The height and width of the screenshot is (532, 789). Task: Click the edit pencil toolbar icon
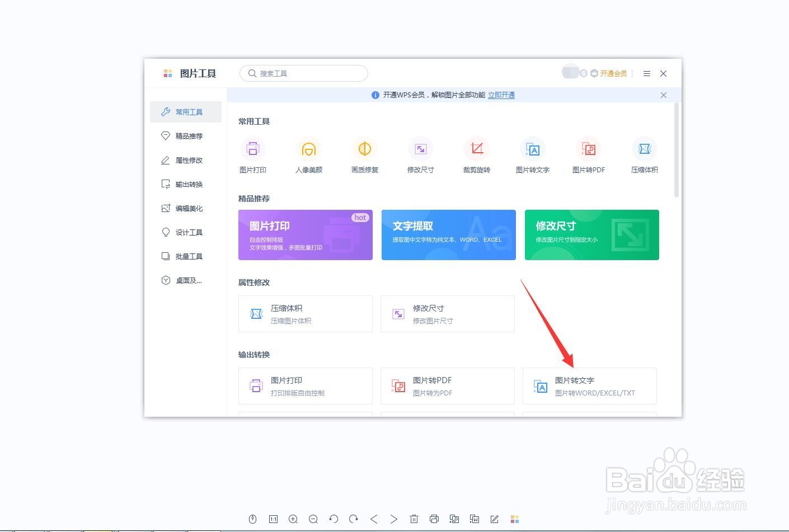[495, 519]
